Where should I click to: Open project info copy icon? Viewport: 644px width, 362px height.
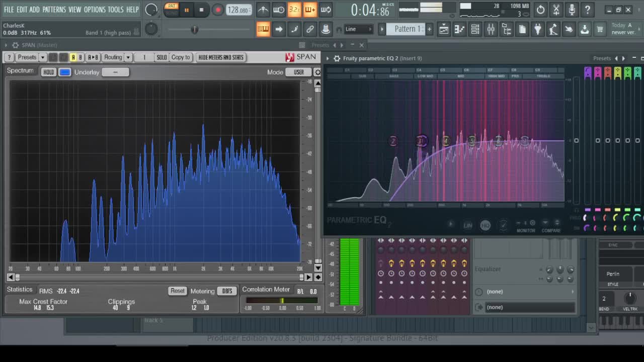pos(522,30)
